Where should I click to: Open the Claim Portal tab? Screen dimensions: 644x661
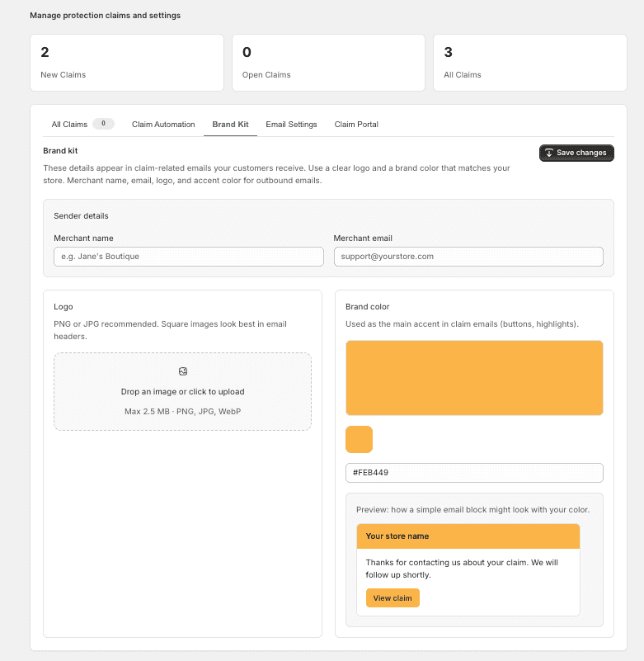click(x=356, y=125)
